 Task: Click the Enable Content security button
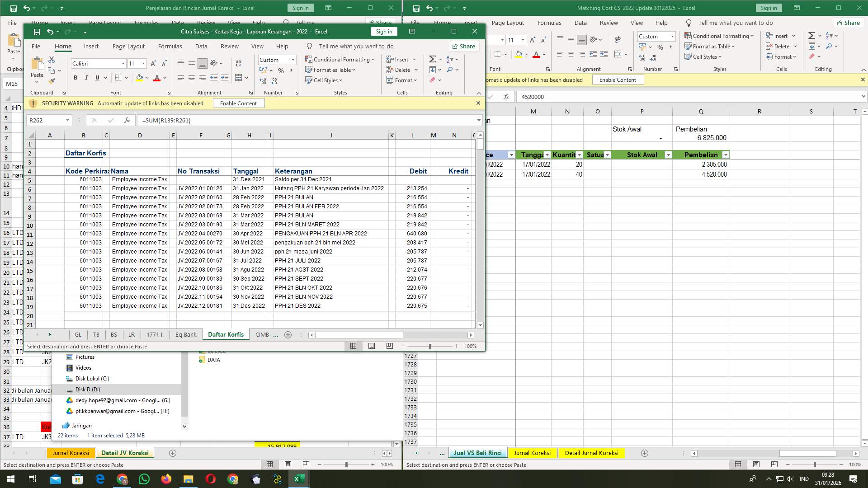coord(239,103)
